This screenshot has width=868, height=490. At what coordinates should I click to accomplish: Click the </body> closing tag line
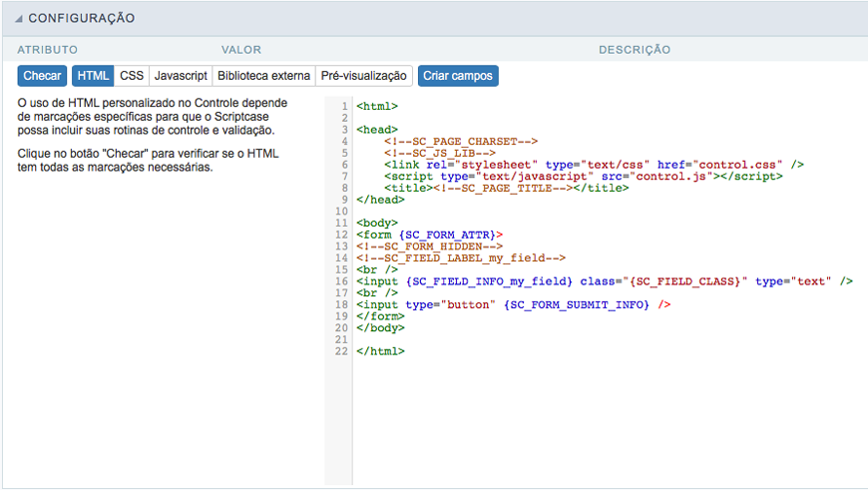point(380,327)
